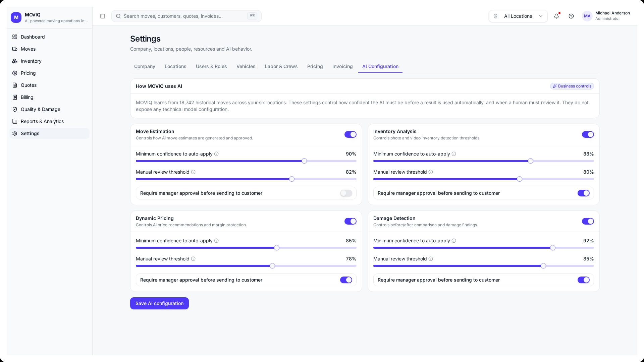Click Move Estimation manual review slider handle

tap(292, 179)
